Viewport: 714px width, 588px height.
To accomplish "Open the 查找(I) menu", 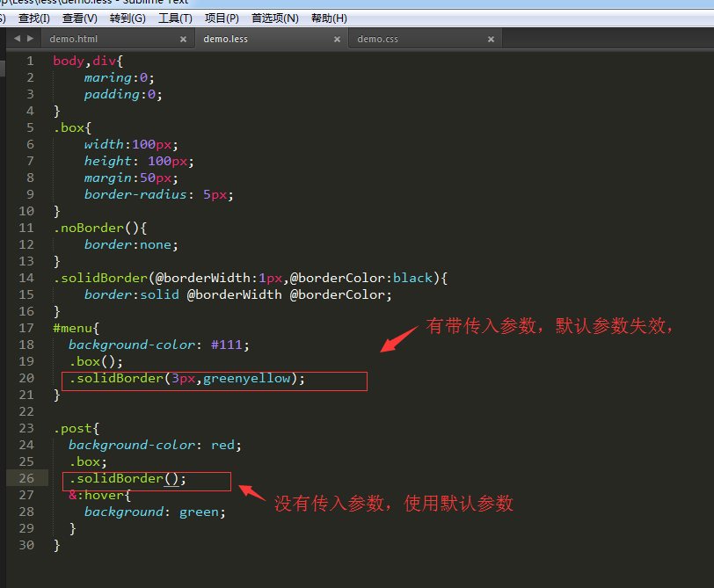I will click(x=34, y=18).
